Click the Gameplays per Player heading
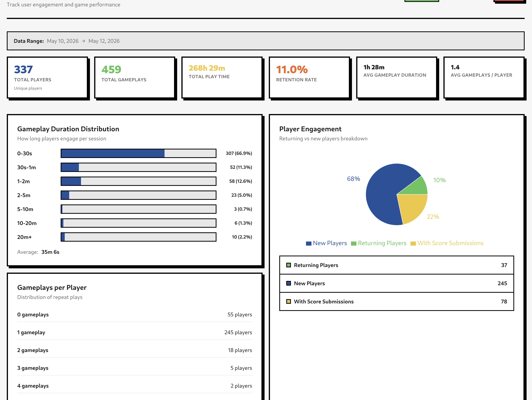 [52, 288]
